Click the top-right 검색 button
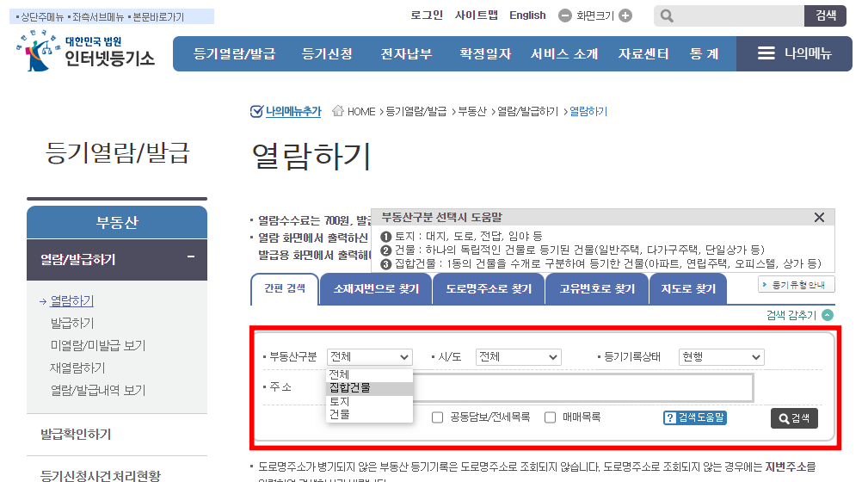The height and width of the screenshot is (482, 868). pyautogui.click(x=825, y=15)
